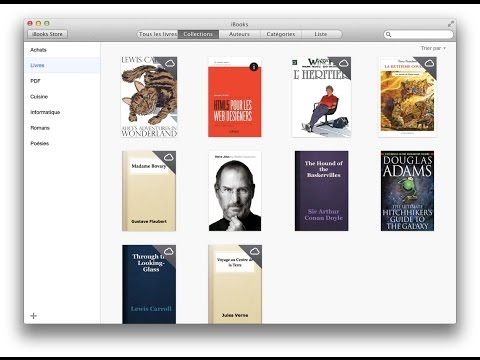This screenshot has width=480, height=360.
Task: Open HTML5 pour les Web Designers book
Action: point(235,97)
